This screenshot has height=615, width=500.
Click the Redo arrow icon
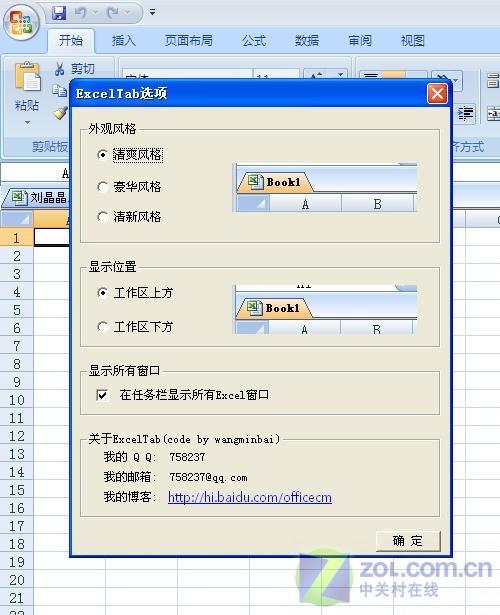click(x=113, y=13)
